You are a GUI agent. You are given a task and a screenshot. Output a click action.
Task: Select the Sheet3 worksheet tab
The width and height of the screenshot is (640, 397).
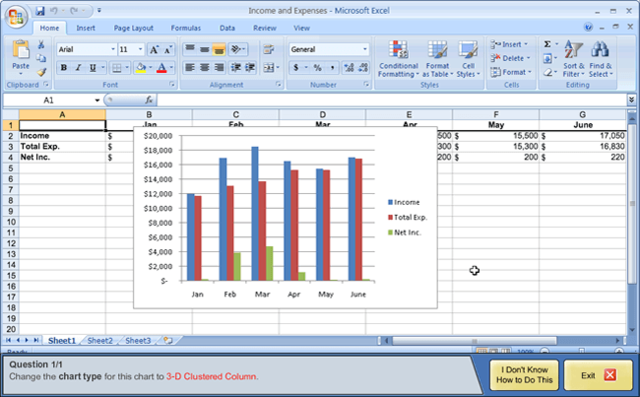pyautogui.click(x=138, y=341)
